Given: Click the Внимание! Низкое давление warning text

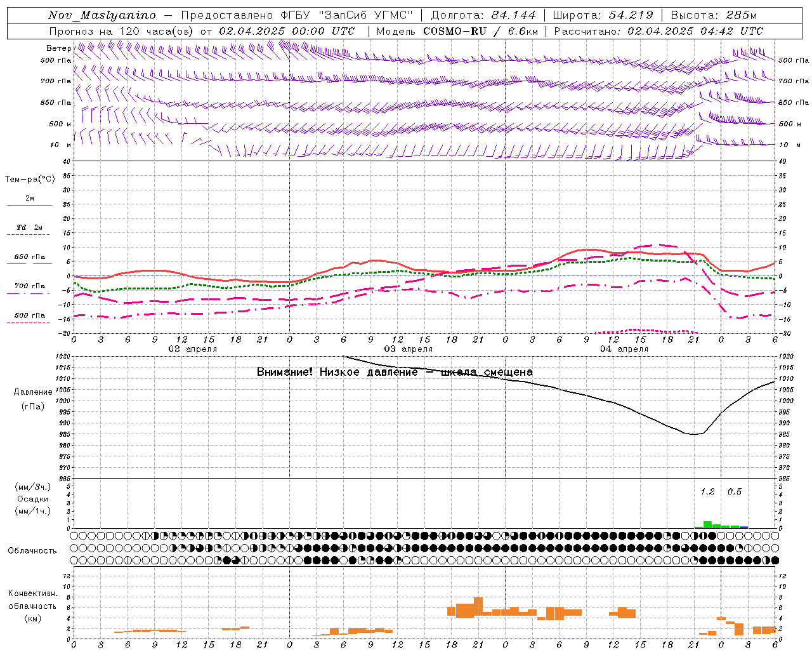Looking at the screenshot, I should (395, 372).
